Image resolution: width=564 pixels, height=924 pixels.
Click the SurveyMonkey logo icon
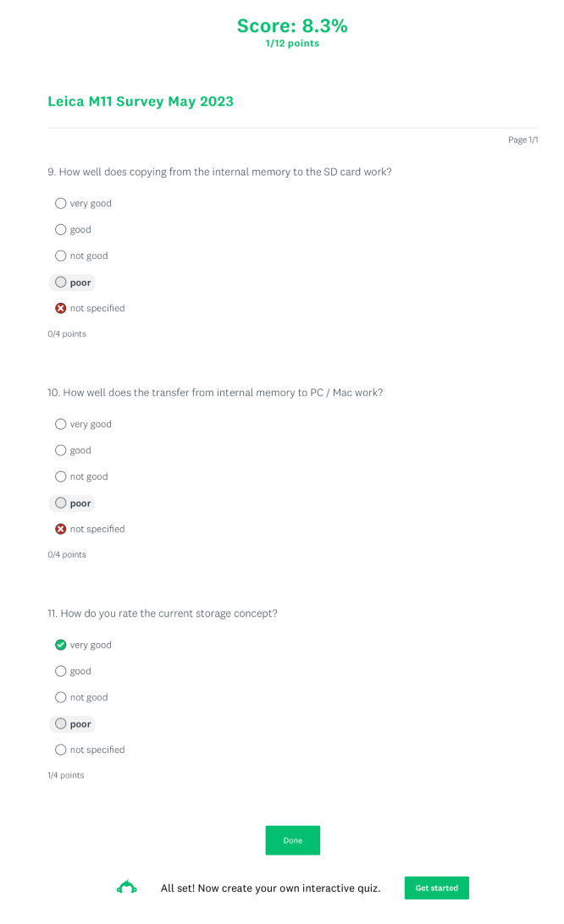point(127,888)
